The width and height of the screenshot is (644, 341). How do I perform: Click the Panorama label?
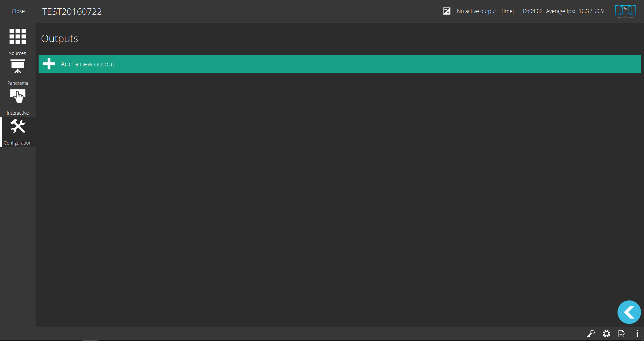click(18, 83)
